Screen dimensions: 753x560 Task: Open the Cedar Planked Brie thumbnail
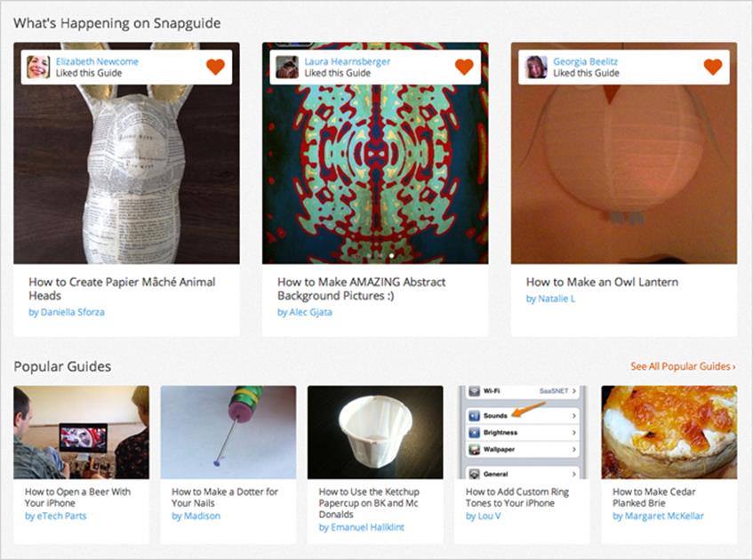tap(669, 432)
